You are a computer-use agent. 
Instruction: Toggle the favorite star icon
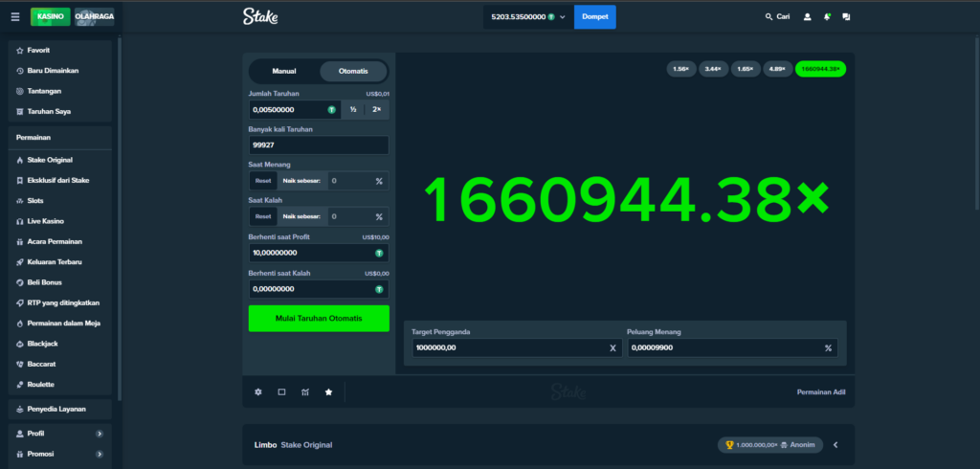(329, 392)
